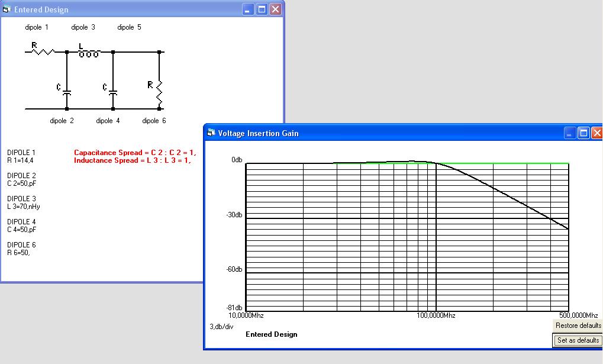This screenshot has width=603, height=364.
Task: Minimize the Entered Design window
Action: [248, 9]
